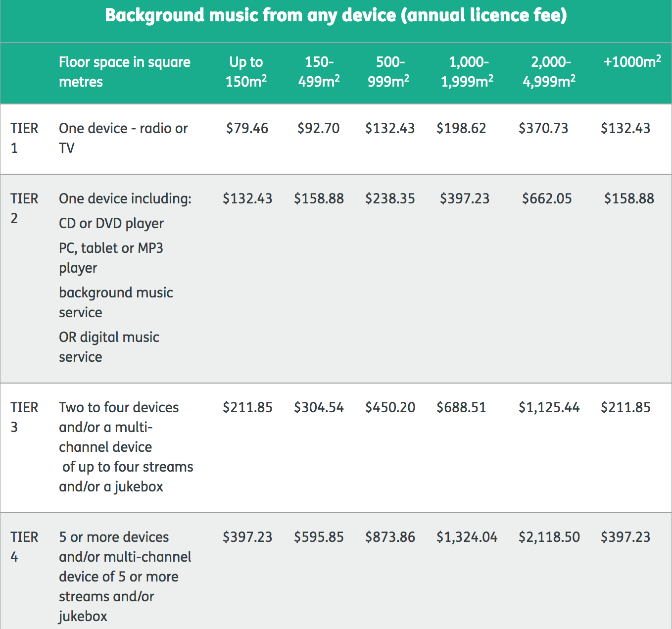Click the '500-999m²' column header
672x629 pixels.
click(388, 72)
